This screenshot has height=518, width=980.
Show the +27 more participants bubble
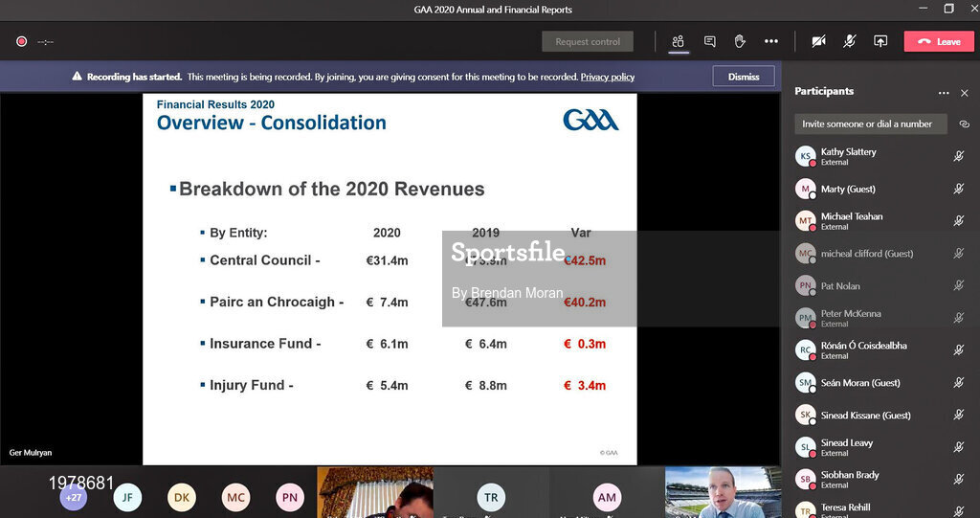pos(74,497)
